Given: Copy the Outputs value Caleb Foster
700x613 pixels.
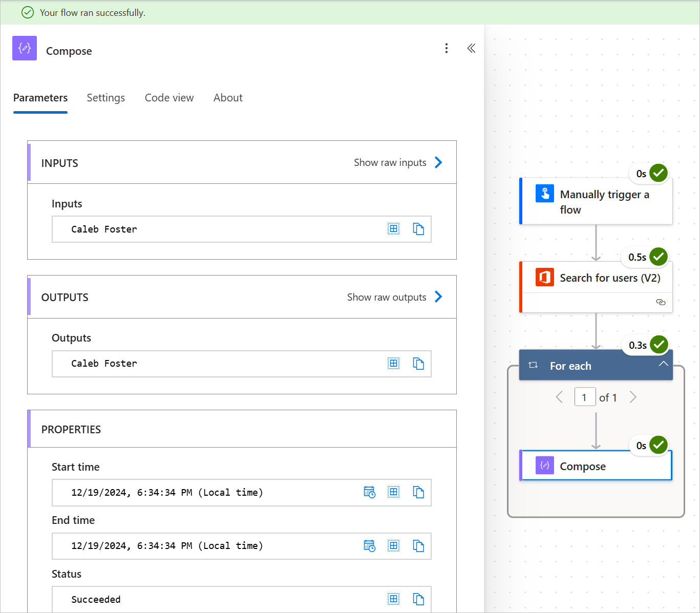Looking at the screenshot, I should 418,364.
